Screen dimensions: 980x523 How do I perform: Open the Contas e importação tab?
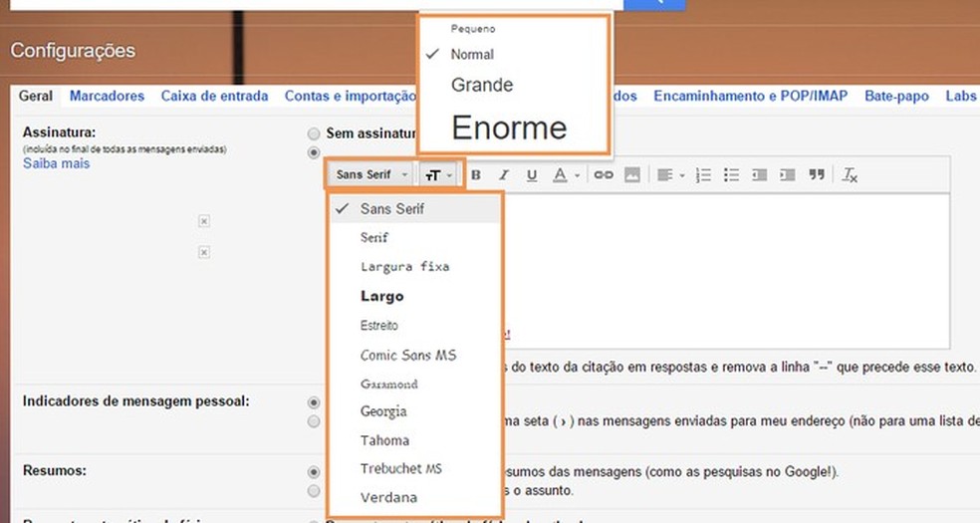coord(350,97)
